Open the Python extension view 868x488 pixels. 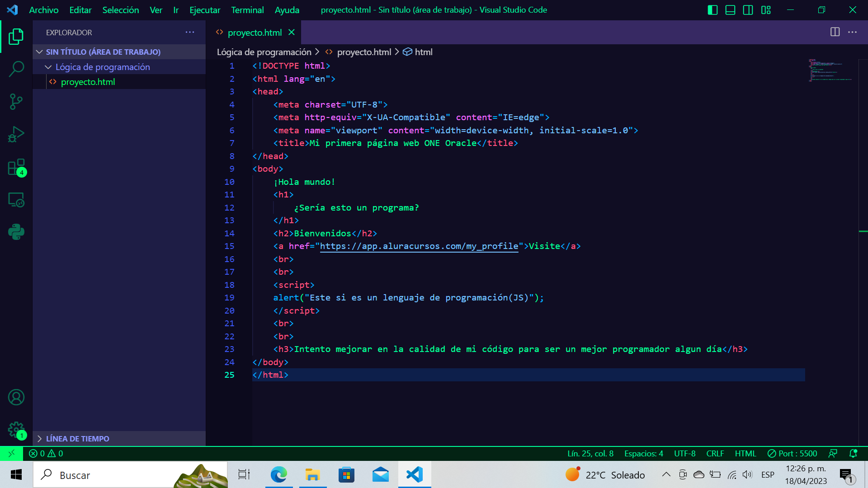tap(16, 232)
